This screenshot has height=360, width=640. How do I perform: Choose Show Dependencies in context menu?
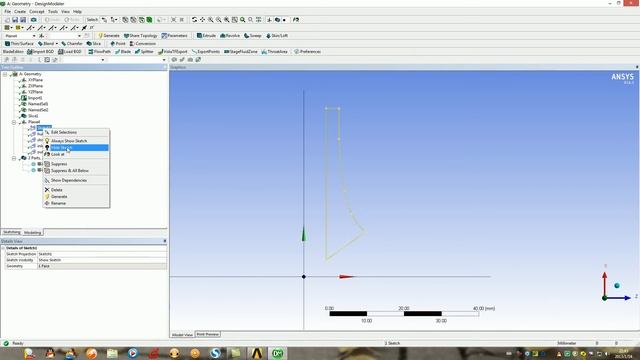pos(76,180)
